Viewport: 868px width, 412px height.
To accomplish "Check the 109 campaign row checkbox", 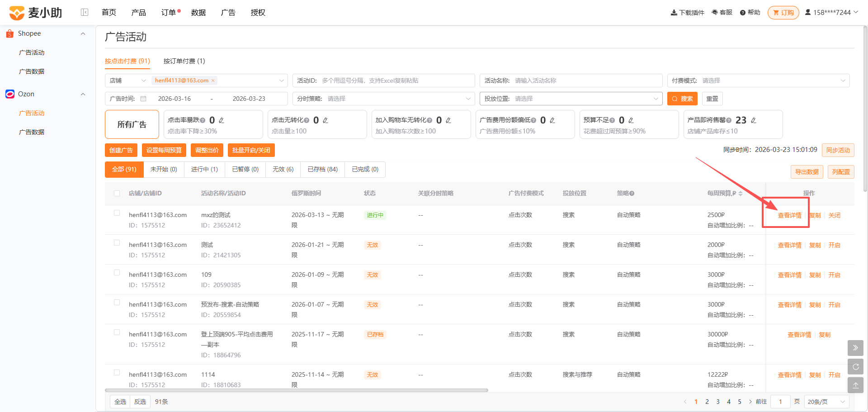I will (x=117, y=272).
